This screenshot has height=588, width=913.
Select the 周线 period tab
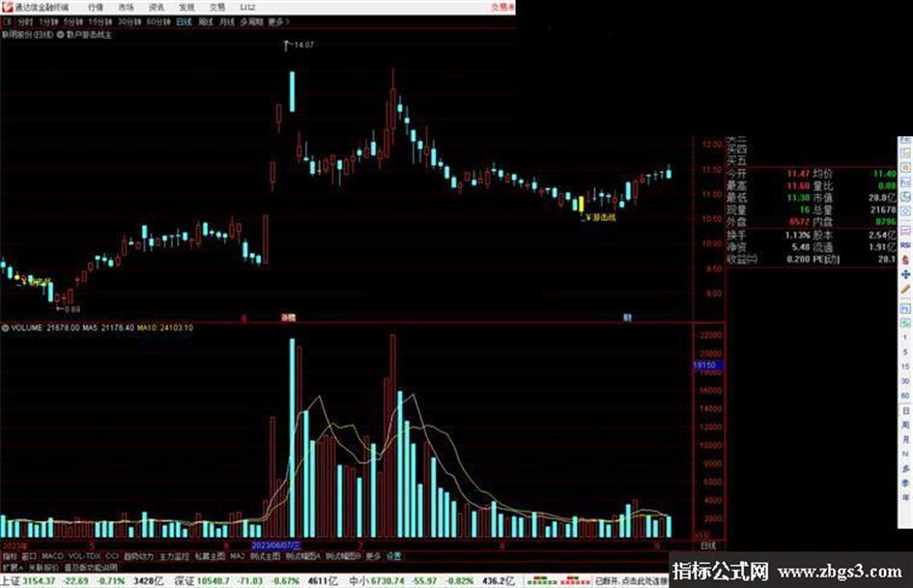click(x=206, y=21)
